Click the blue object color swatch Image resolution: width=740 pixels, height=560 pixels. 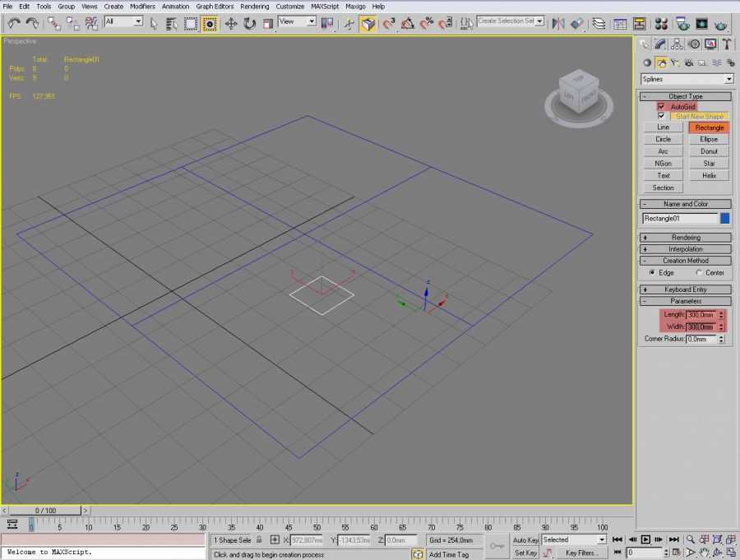pos(725,219)
